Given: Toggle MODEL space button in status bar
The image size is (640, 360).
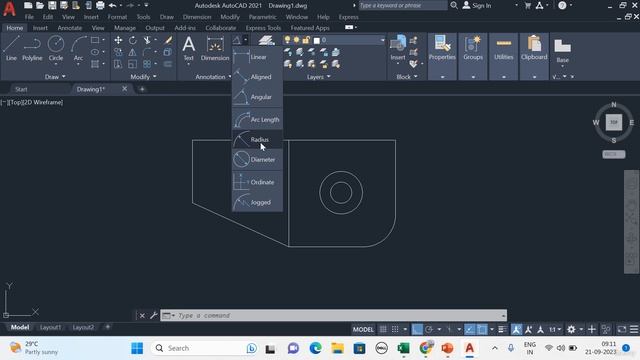Looking at the screenshot, I should pos(363,329).
